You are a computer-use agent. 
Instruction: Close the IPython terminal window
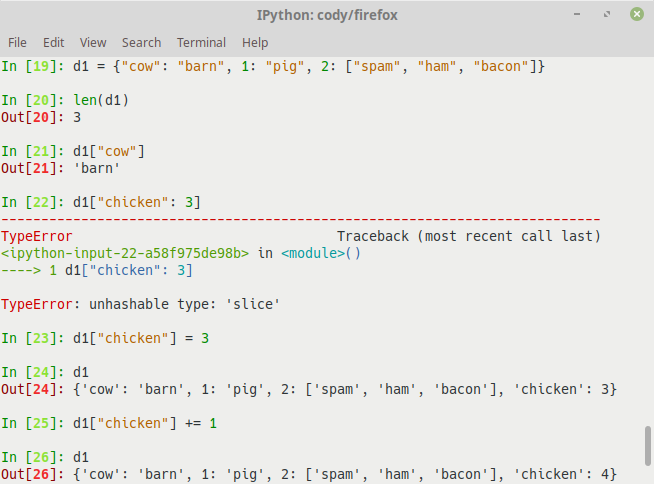[637, 14]
